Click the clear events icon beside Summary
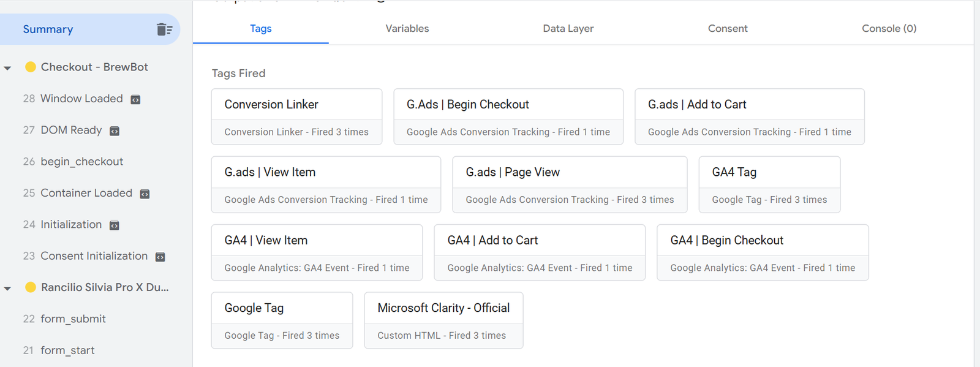This screenshot has width=980, height=367. pyautogui.click(x=164, y=29)
